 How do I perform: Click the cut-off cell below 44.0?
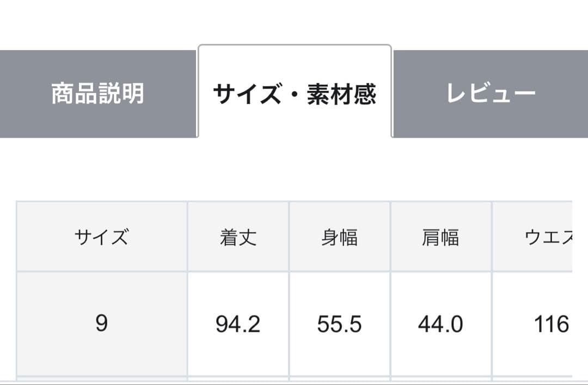coord(440,378)
